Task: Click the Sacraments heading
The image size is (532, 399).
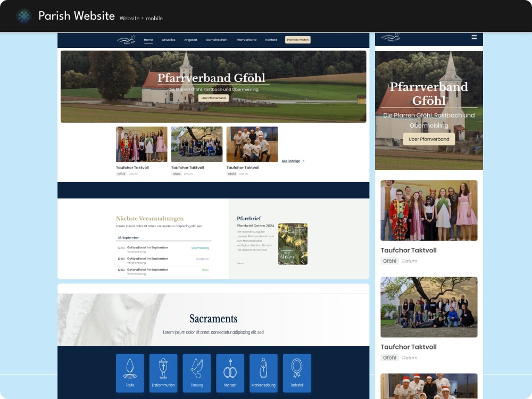Action: pos(213,319)
